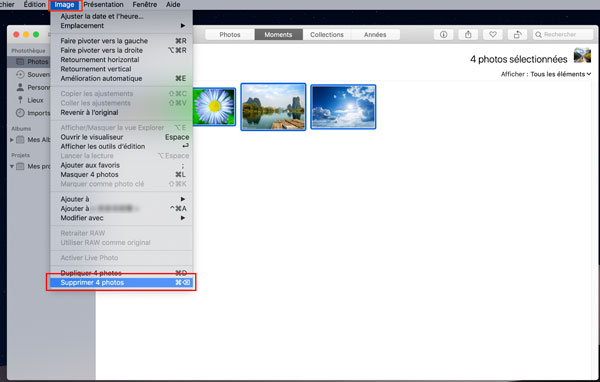
Task: Select Retournement horizontal
Action: coord(121,59)
